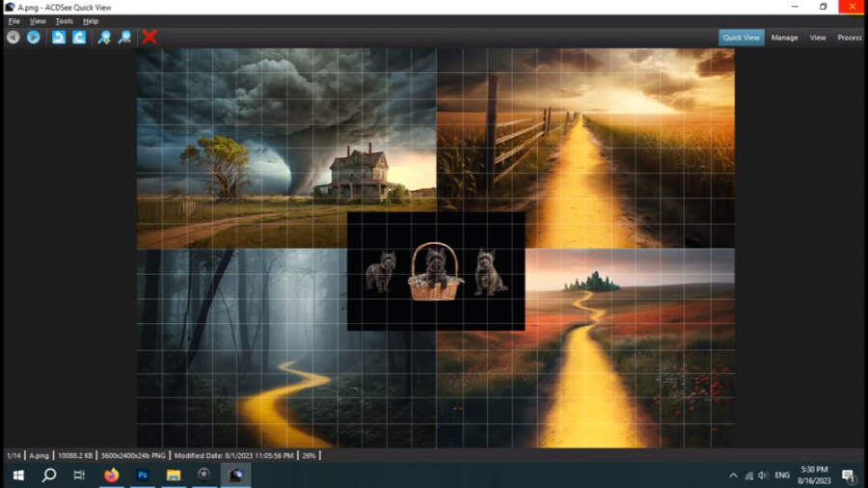Delete the image with the red X
The image size is (868, 488).
pyautogui.click(x=149, y=37)
